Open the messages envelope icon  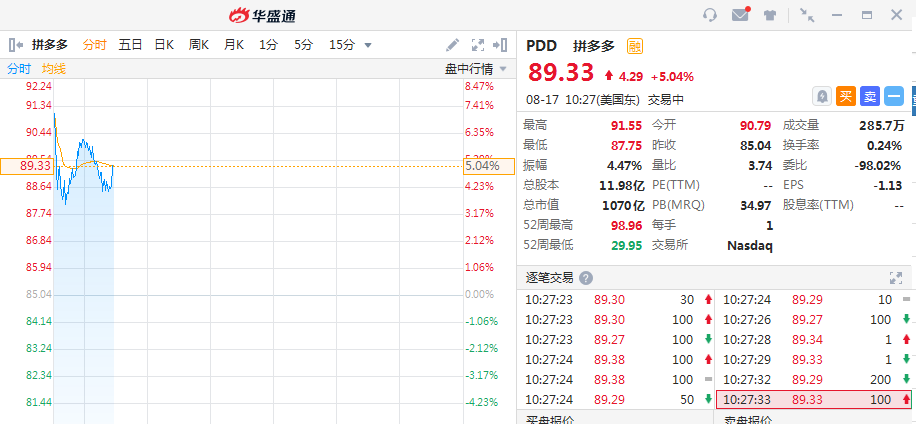pyautogui.click(x=740, y=15)
